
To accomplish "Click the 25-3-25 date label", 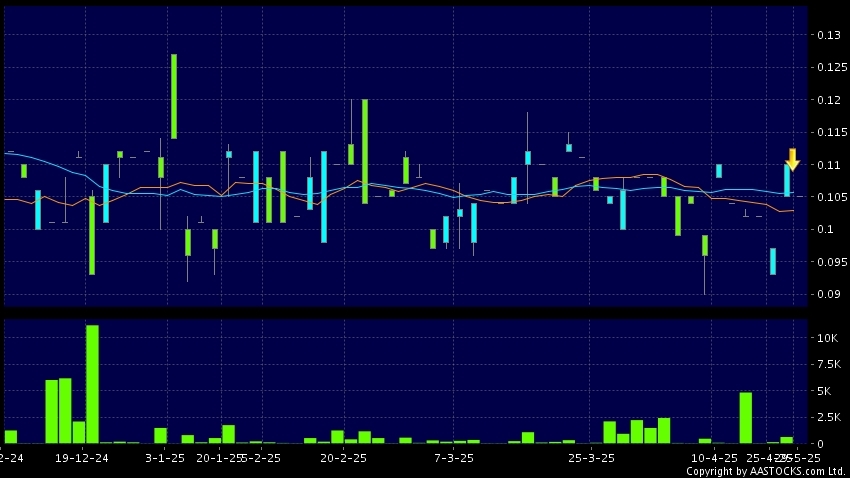I will click(x=591, y=458).
